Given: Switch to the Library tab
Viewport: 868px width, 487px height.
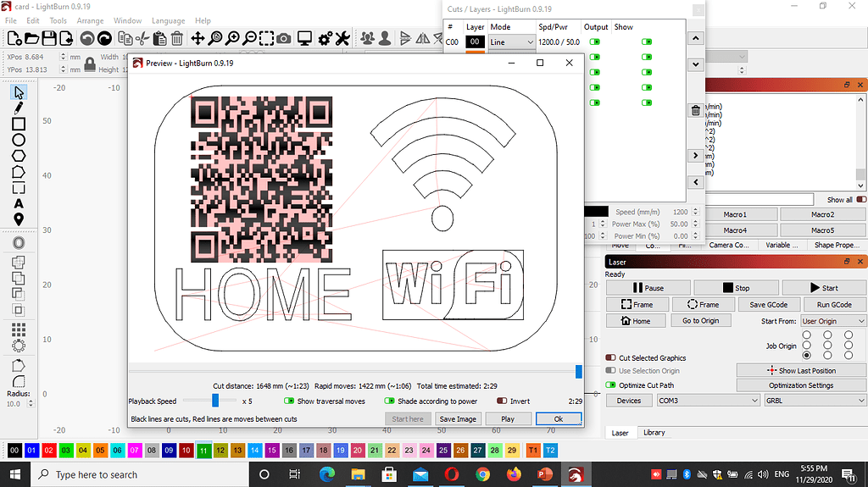Looking at the screenshot, I should 654,432.
